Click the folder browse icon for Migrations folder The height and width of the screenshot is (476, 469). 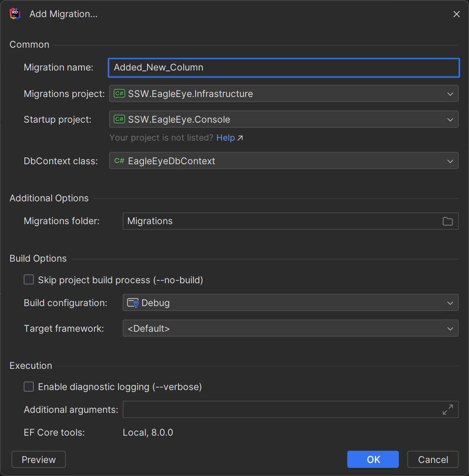point(447,221)
